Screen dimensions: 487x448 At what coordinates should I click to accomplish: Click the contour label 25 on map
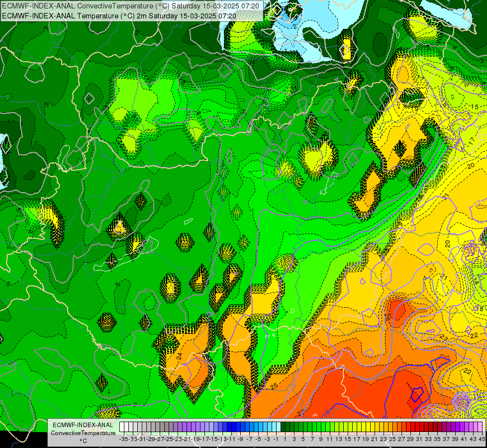click(274, 386)
